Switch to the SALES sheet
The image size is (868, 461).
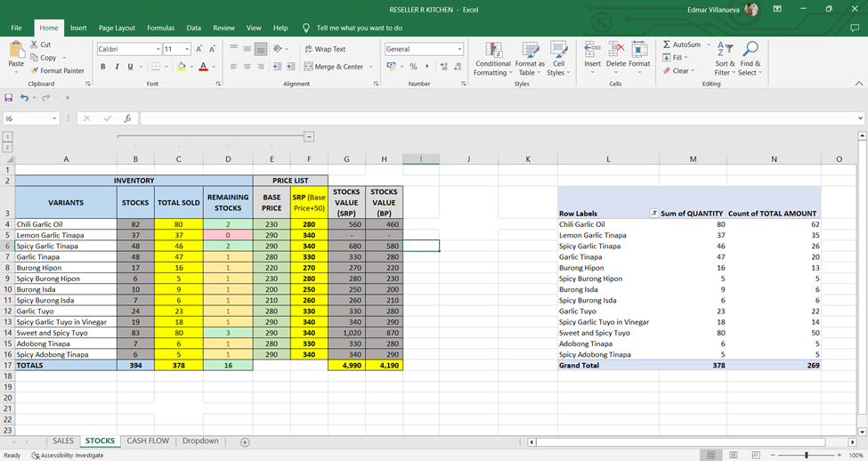pos(63,441)
